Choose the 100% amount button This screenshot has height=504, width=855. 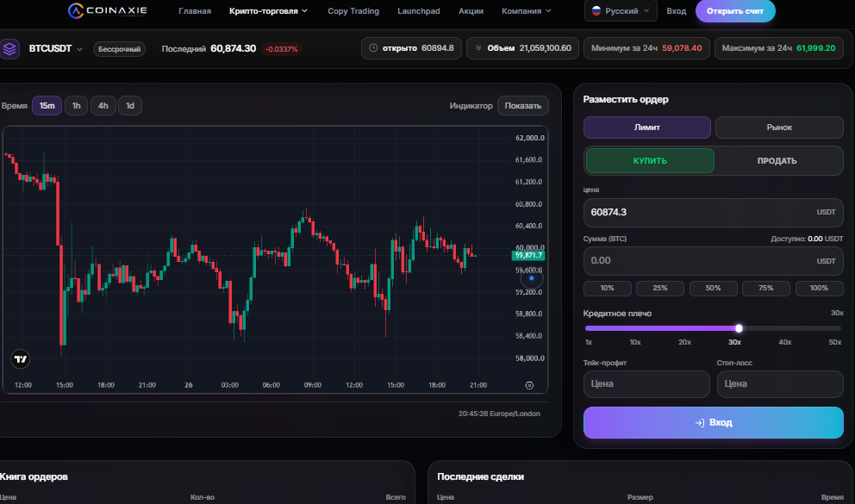tap(819, 289)
